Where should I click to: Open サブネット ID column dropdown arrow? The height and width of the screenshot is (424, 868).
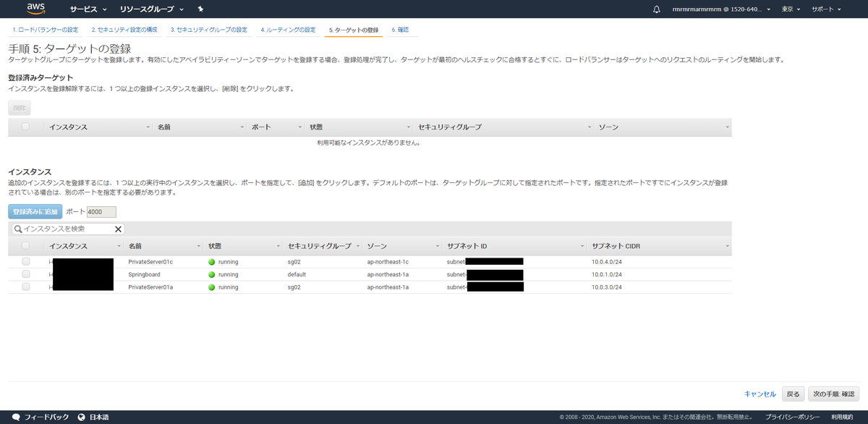(x=582, y=247)
